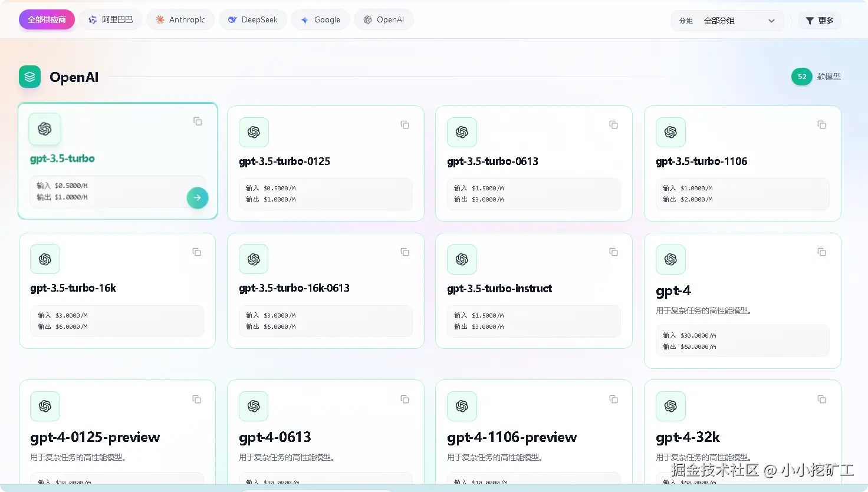The height and width of the screenshot is (492, 868).
Task: Click the 款模型 label beside the count
Action: pos(829,77)
